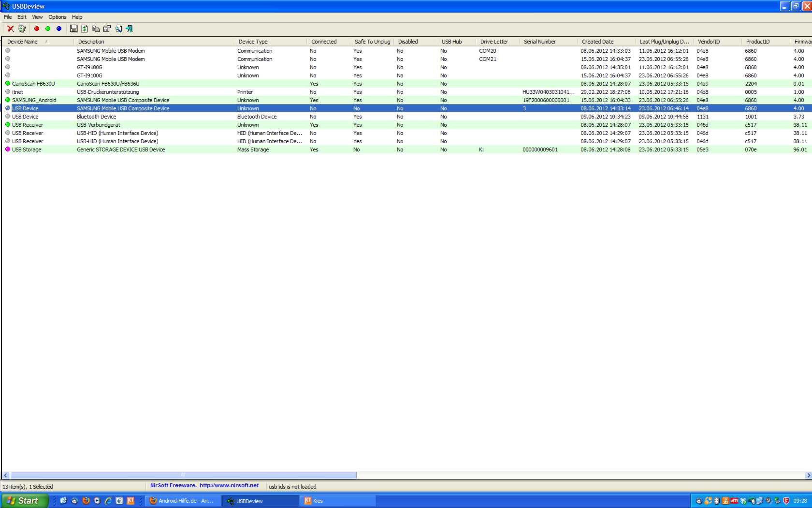Click the floppy disk save selected items icon

click(x=73, y=29)
